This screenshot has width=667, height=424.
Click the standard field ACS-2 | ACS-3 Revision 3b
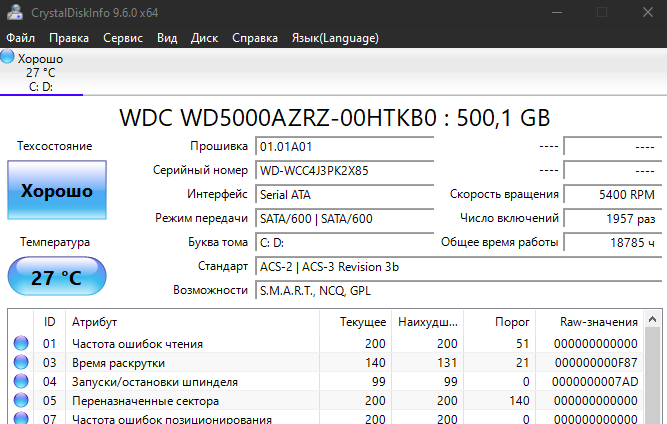tap(459, 267)
